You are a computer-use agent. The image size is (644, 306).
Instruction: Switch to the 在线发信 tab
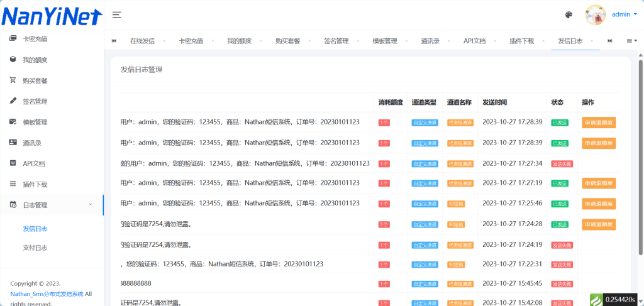[x=142, y=41]
